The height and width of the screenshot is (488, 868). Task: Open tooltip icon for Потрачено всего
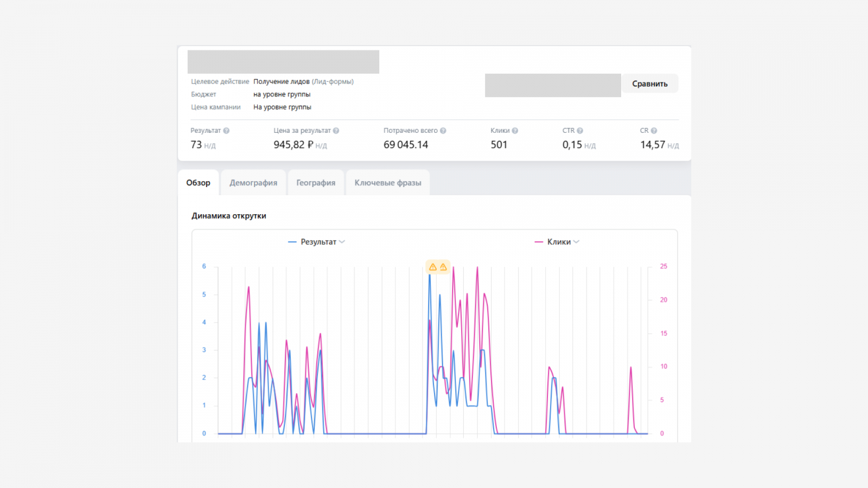[x=443, y=131]
